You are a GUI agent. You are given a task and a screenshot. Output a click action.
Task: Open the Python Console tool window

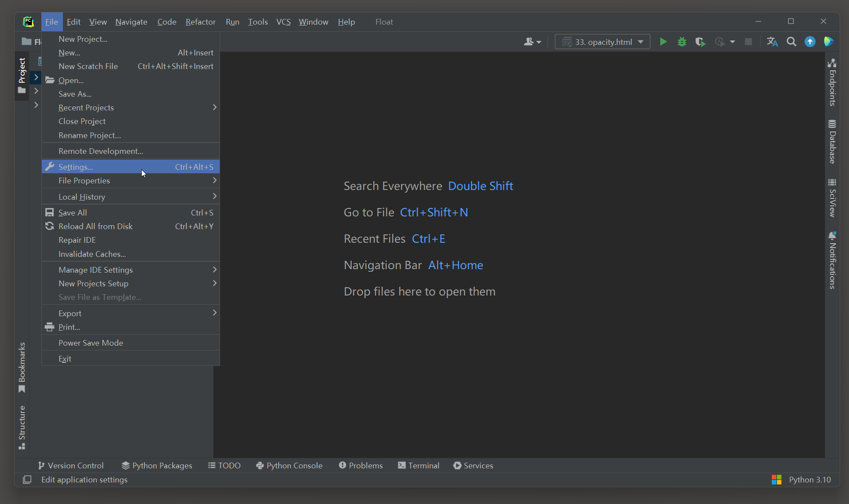pos(289,466)
